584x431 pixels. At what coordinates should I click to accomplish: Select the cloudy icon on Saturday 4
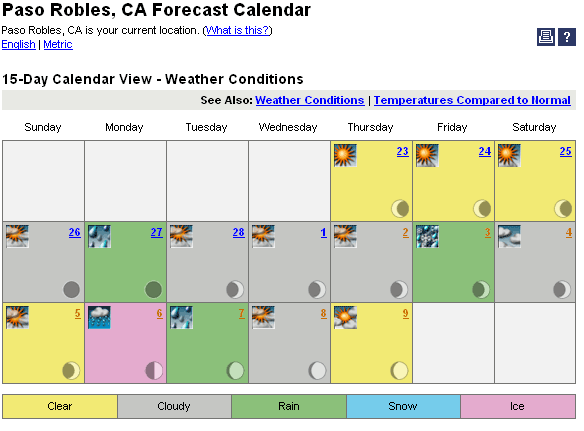tap(509, 236)
